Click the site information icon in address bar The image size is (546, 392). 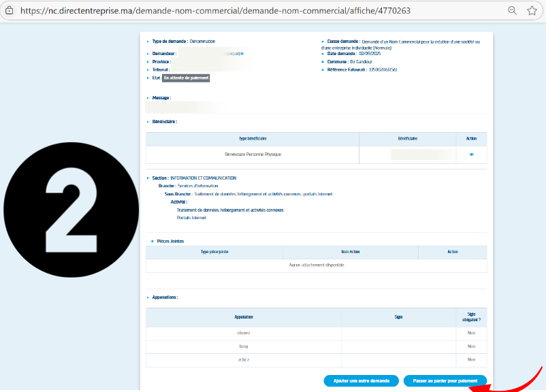click(x=10, y=11)
